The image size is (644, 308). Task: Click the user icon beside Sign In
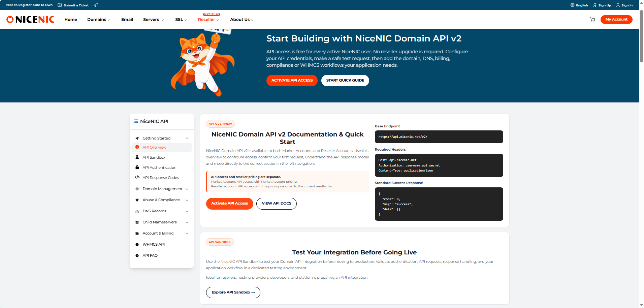[618, 5]
